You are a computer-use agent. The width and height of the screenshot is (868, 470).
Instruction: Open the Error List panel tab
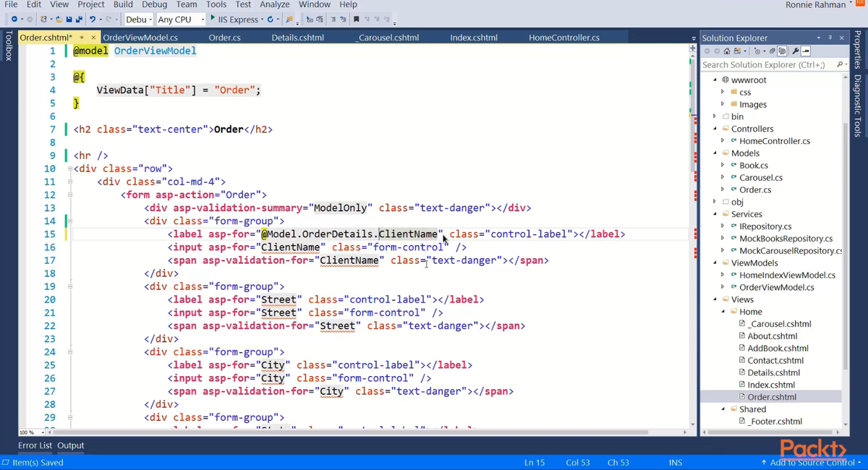click(x=35, y=445)
